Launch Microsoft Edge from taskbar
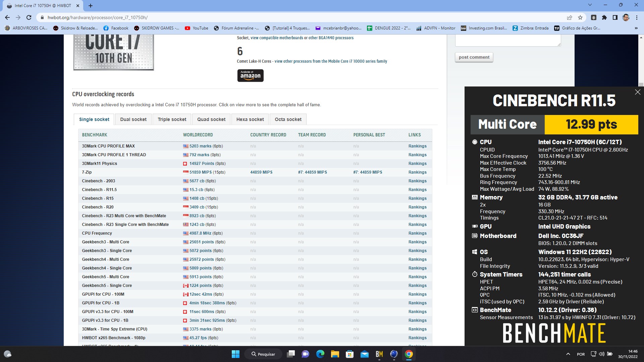The width and height of the screenshot is (644, 362). click(320, 354)
